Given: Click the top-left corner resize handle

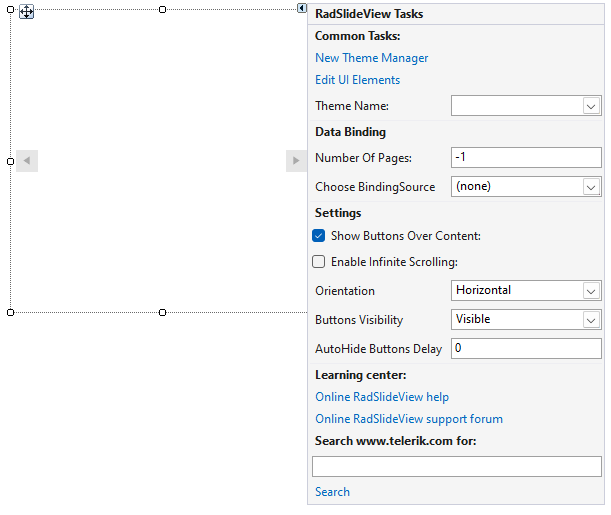Looking at the screenshot, I should (x=11, y=9).
